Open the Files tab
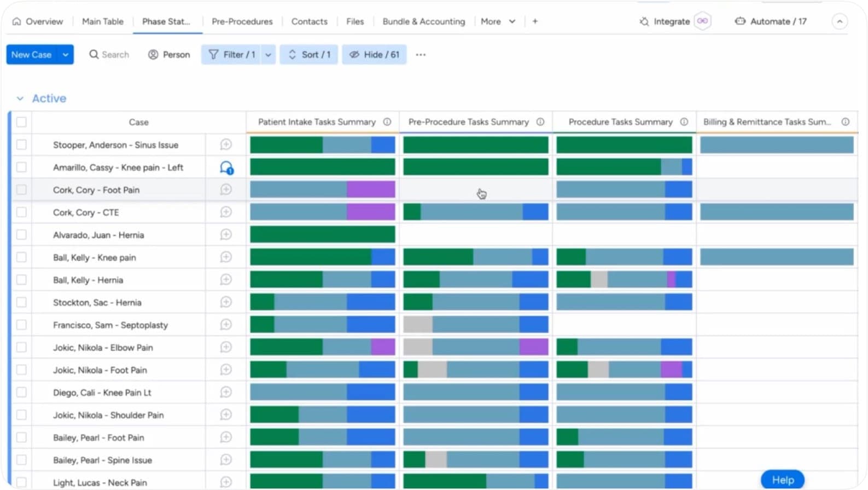Screen dimensions: 868x490 coord(355,21)
